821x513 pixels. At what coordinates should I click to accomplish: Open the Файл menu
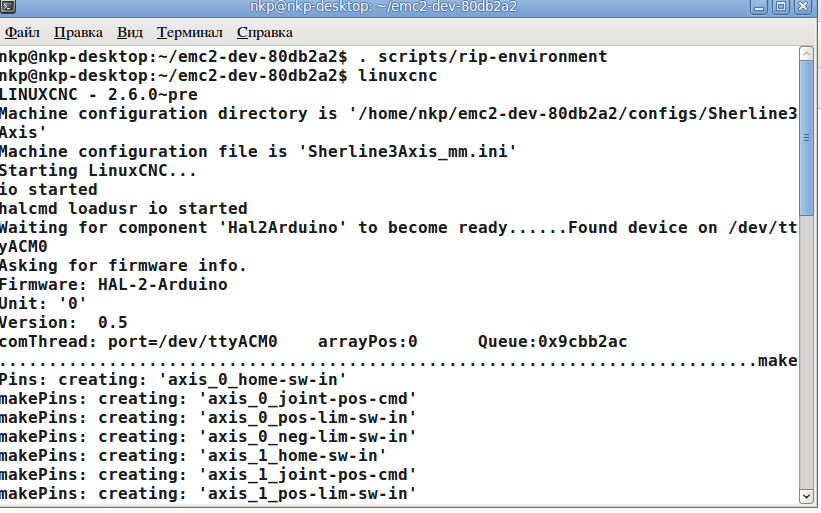pyautogui.click(x=22, y=32)
